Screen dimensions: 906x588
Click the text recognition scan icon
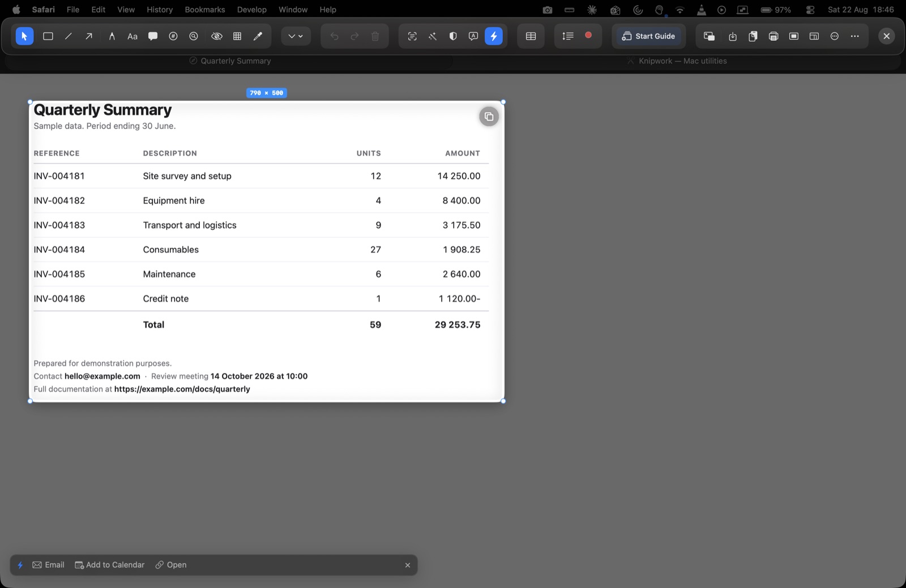click(412, 36)
